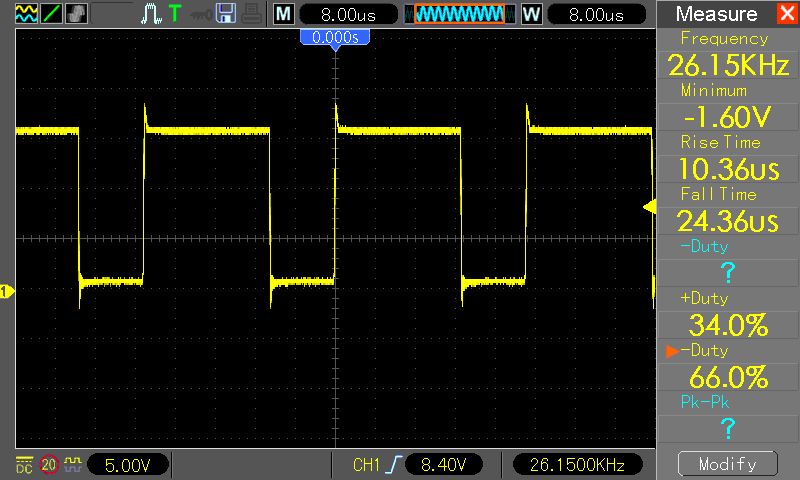Click the green T trigger status icon
The width and height of the screenshot is (800, 480).
(175, 14)
